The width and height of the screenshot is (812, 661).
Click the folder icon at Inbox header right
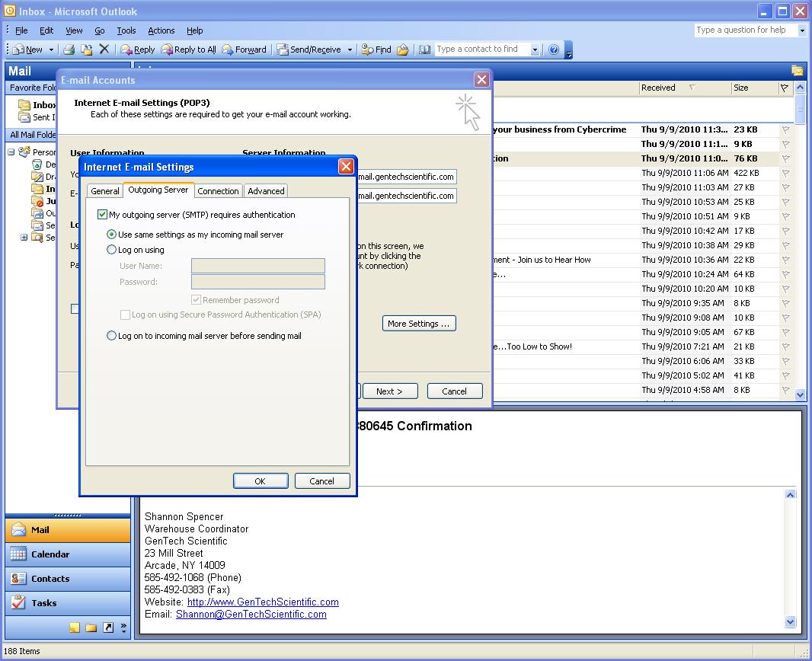(x=797, y=71)
